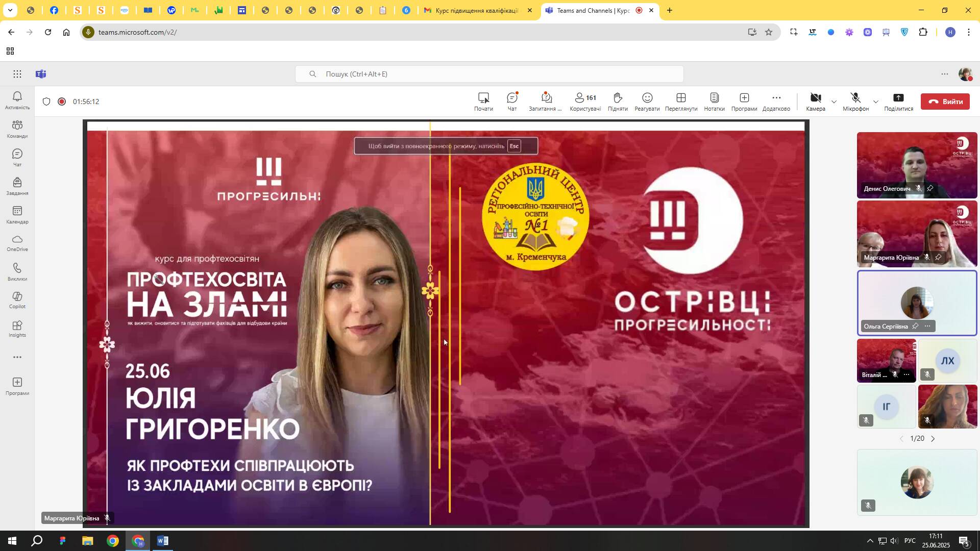Open Реагувати reactions menu

[647, 102]
